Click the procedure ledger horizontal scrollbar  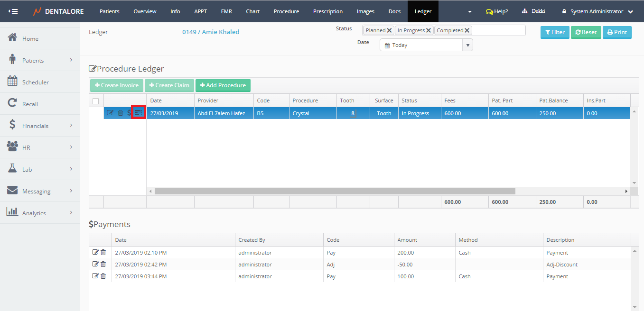(x=335, y=191)
